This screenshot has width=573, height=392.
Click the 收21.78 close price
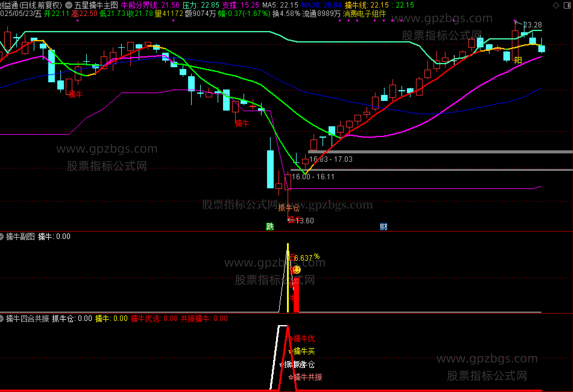click(x=140, y=14)
